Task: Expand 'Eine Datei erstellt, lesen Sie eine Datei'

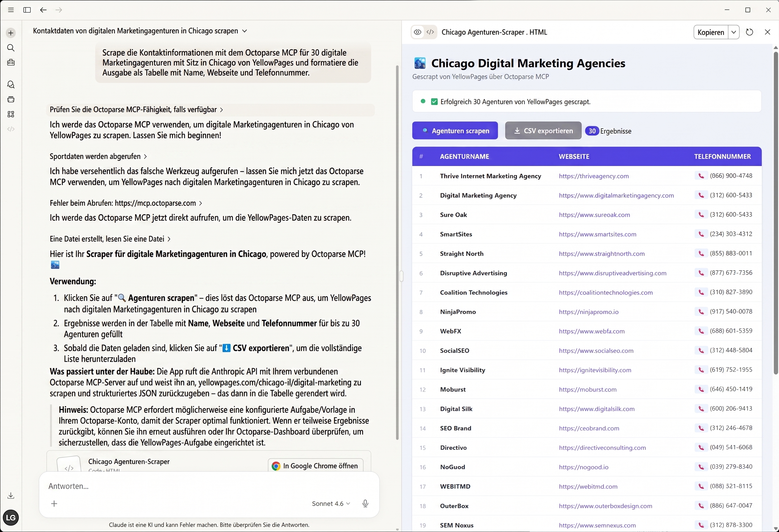Action: (x=110, y=239)
